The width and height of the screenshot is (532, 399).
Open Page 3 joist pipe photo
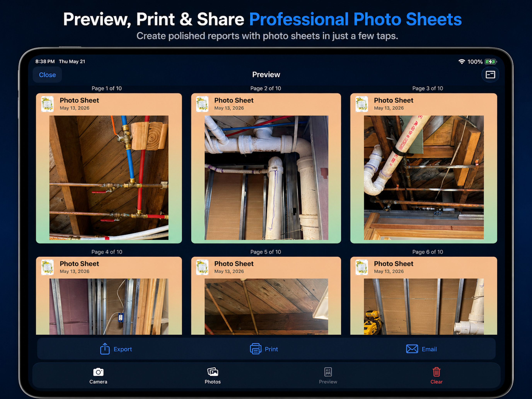[x=424, y=178]
